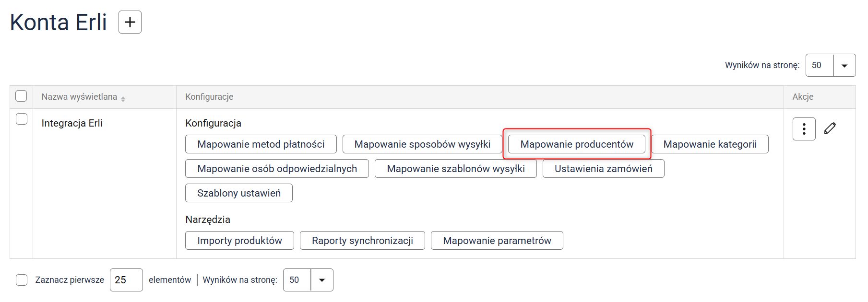Viewport: 868px width, 302px height.
Task: Open Ustawienia zamówień settings
Action: [x=603, y=169]
